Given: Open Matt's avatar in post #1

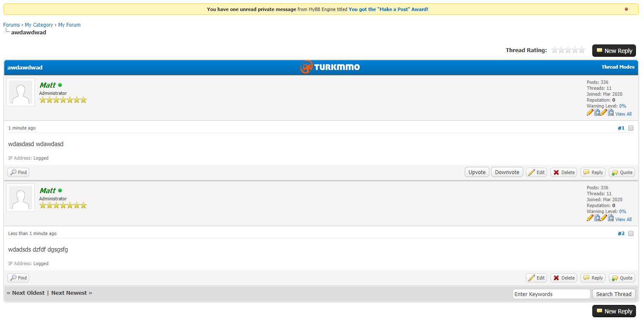Looking at the screenshot, I should pos(20,92).
